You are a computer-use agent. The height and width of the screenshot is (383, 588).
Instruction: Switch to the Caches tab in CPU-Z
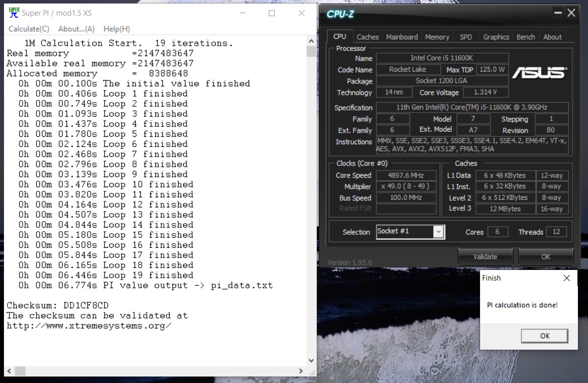(368, 37)
